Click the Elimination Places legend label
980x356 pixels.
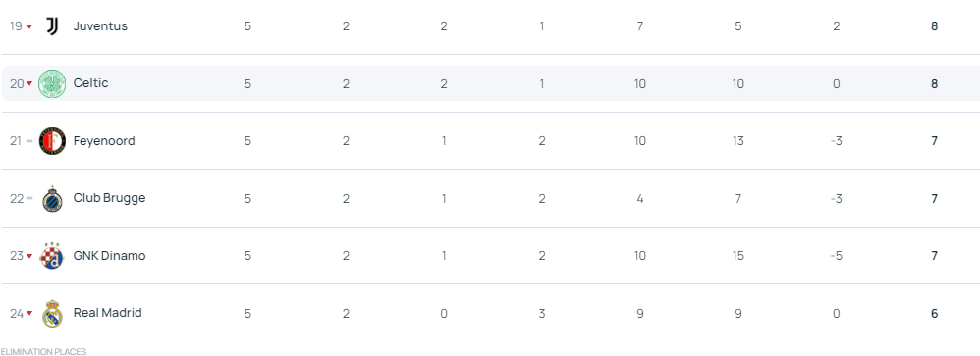pyautogui.click(x=43, y=352)
